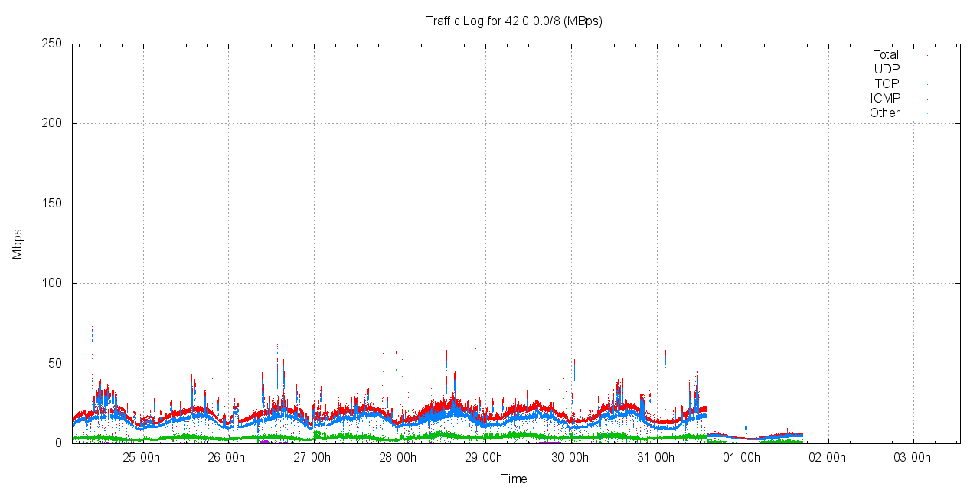The width and height of the screenshot is (980, 490).
Task: Click the 28-00h time tick label
Action: 398,458
